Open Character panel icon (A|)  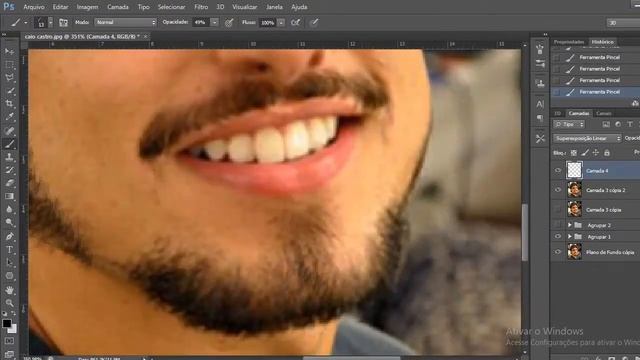(540, 104)
